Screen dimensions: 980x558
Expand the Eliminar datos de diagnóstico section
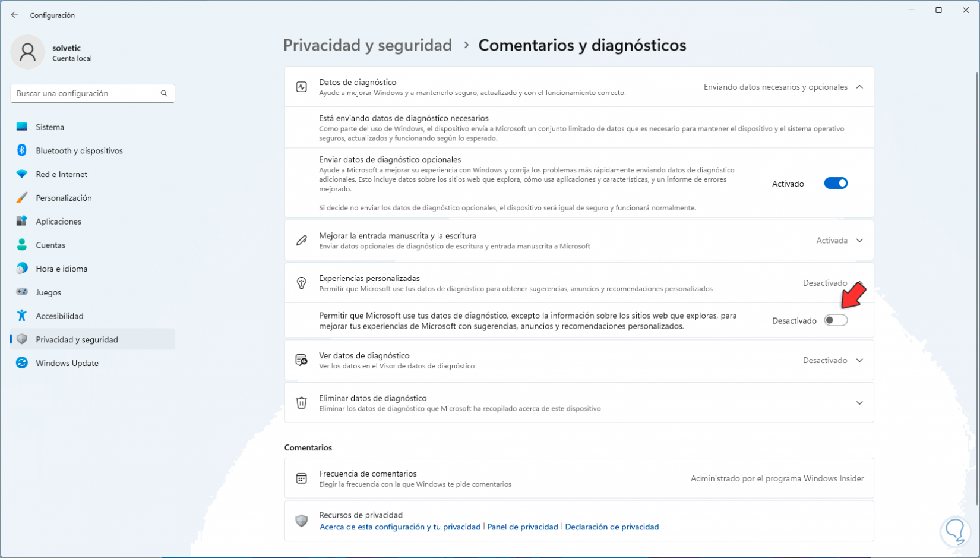tap(859, 403)
